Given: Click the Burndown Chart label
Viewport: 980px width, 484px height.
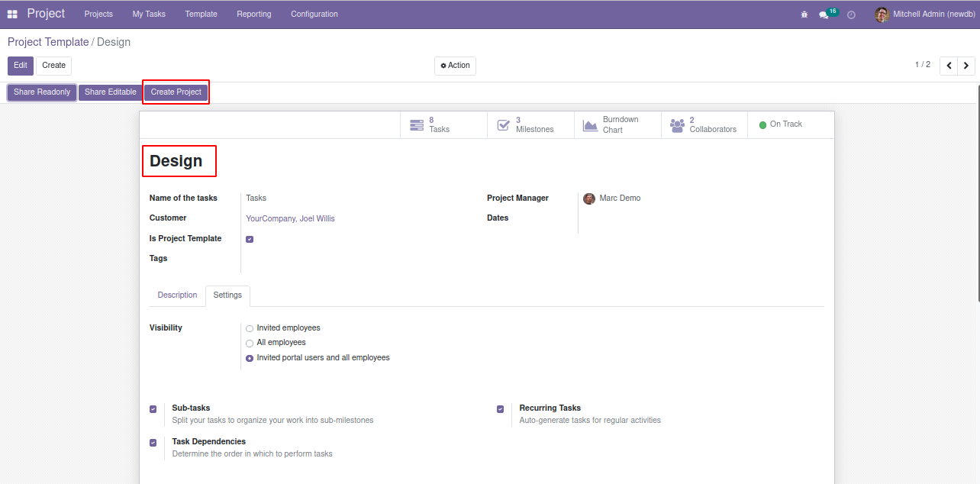Looking at the screenshot, I should click(x=621, y=125).
